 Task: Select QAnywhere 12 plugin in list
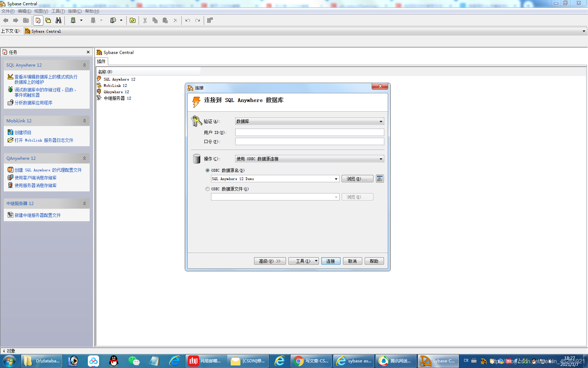tap(116, 92)
